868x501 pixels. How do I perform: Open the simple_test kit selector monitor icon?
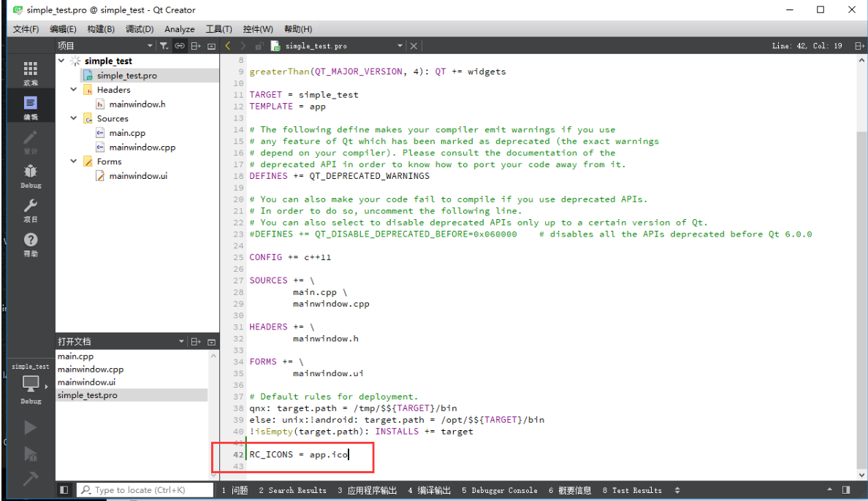(31, 384)
